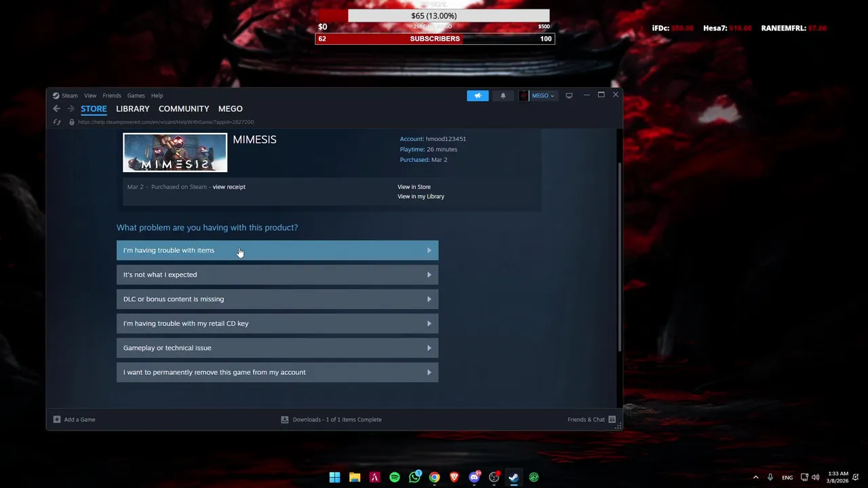Viewport: 868px width, 488px height.
Task: Open File Explorer from the taskbar
Action: pyautogui.click(x=355, y=477)
